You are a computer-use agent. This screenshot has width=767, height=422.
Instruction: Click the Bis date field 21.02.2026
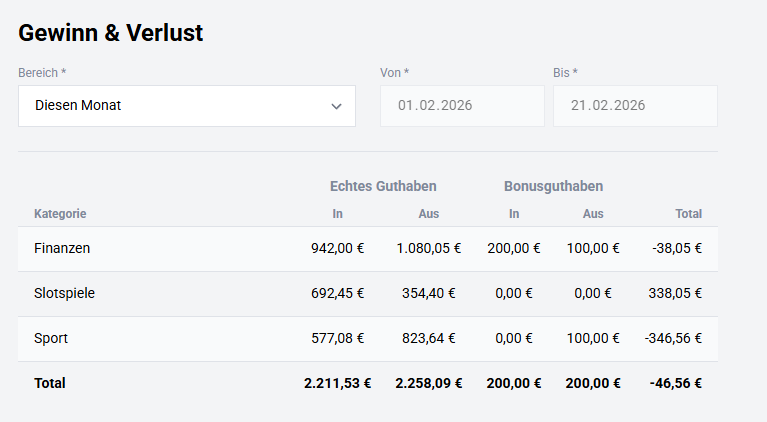634,106
